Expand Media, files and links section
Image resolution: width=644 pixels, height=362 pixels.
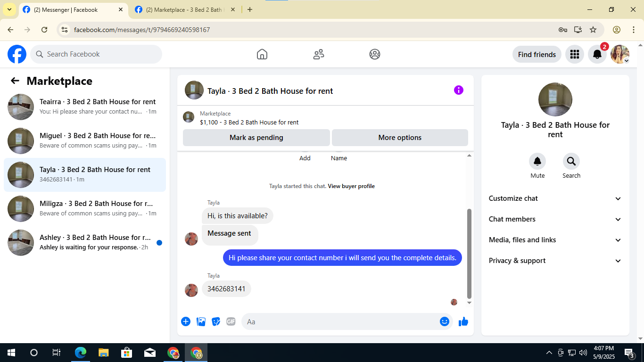click(x=555, y=240)
